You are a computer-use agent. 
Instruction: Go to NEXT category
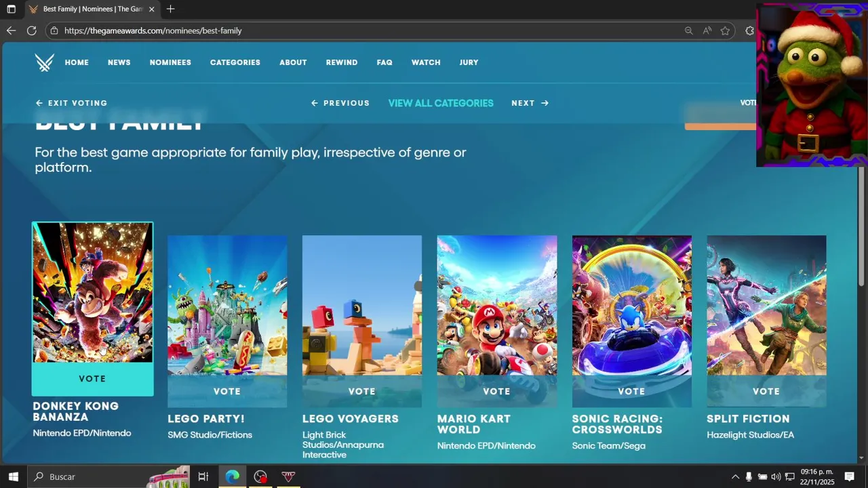tap(530, 103)
